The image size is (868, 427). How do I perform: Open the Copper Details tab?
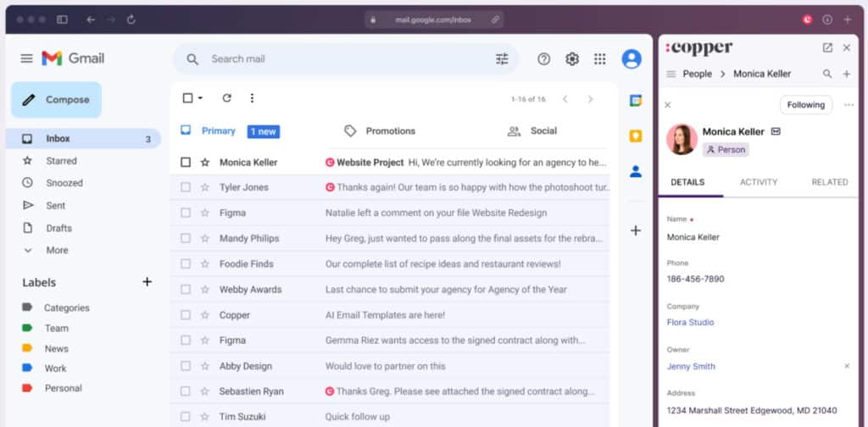(687, 182)
